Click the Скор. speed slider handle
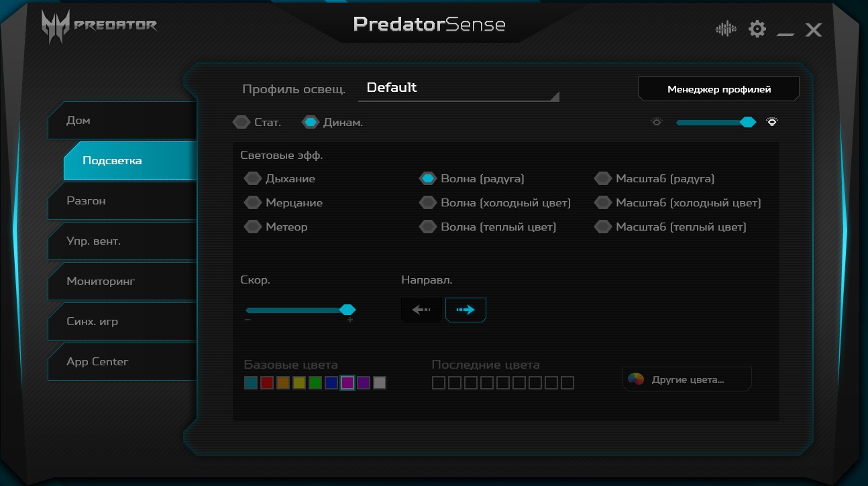Viewport: 868px width, 486px height. click(347, 310)
